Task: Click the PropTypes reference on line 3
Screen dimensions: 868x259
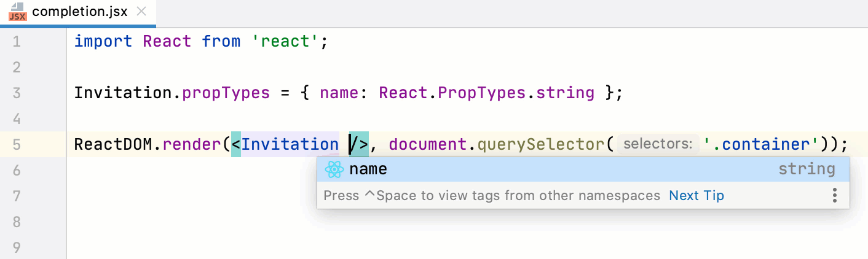Action: coord(483,93)
